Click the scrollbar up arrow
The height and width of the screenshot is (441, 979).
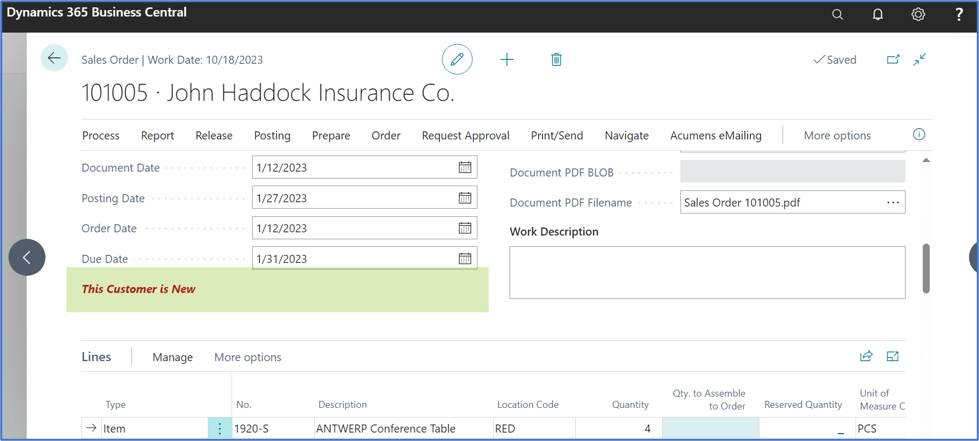(926, 161)
